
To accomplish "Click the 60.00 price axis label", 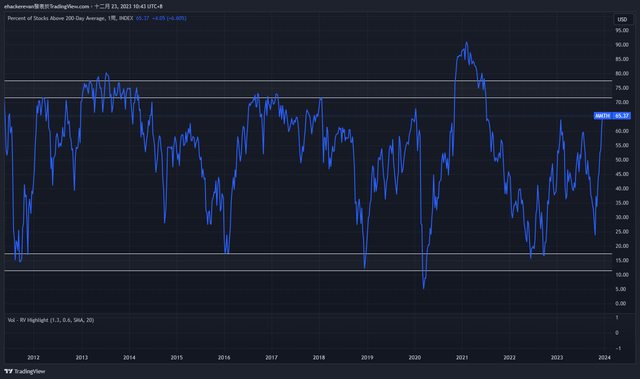I will [x=622, y=131].
